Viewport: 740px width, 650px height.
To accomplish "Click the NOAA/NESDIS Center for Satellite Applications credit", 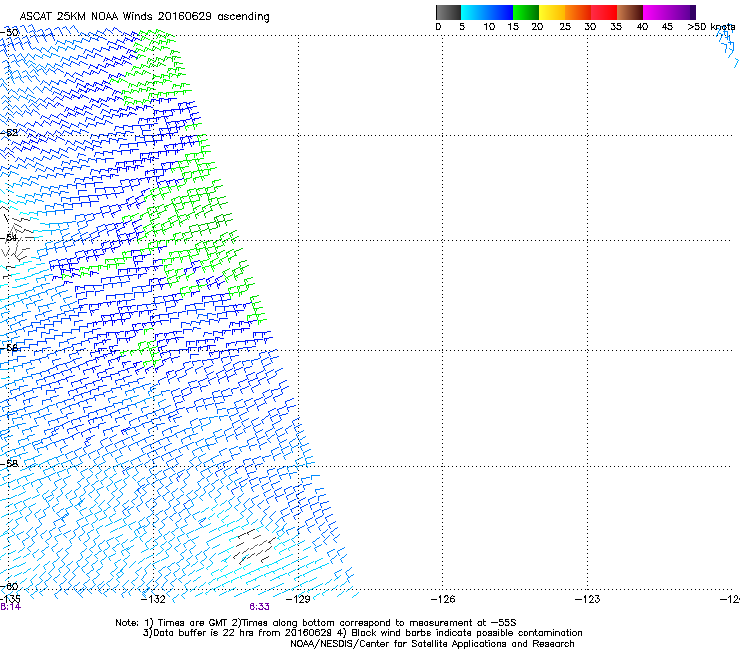I will 432,644.
